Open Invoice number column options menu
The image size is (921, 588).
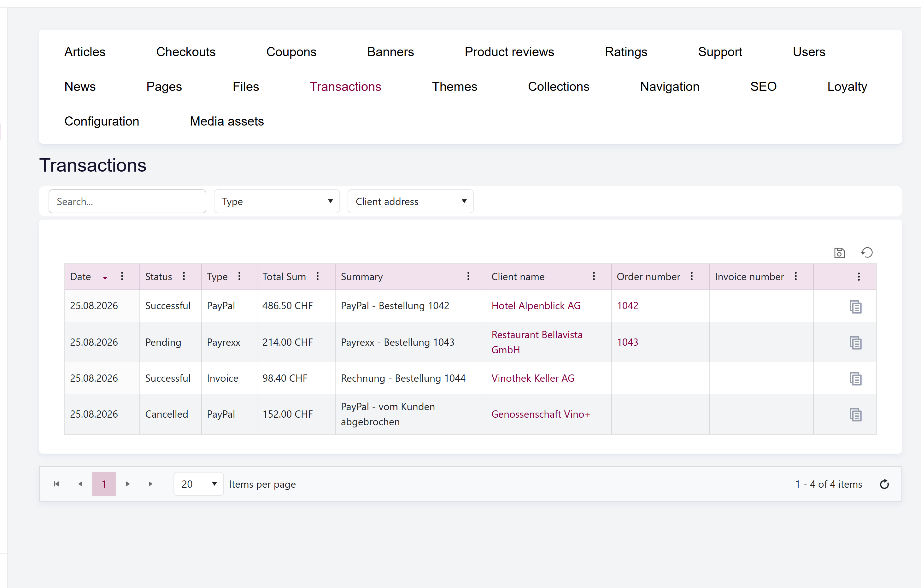[x=796, y=276]
